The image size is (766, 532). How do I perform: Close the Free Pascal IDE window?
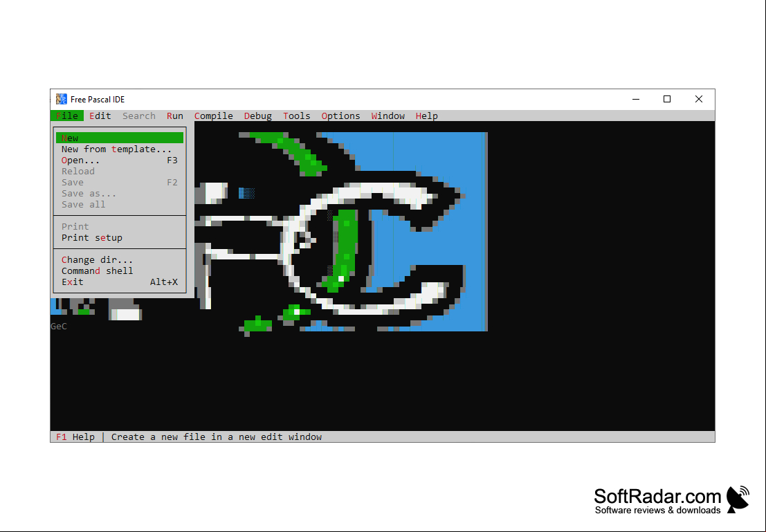[x=699, y=99]
